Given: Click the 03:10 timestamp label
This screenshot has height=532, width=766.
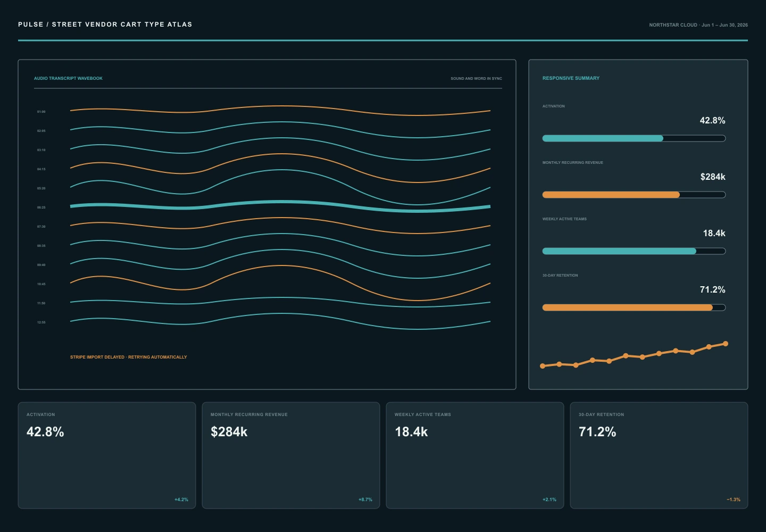Looking at the screenshot, I should [x=41, y=150].
